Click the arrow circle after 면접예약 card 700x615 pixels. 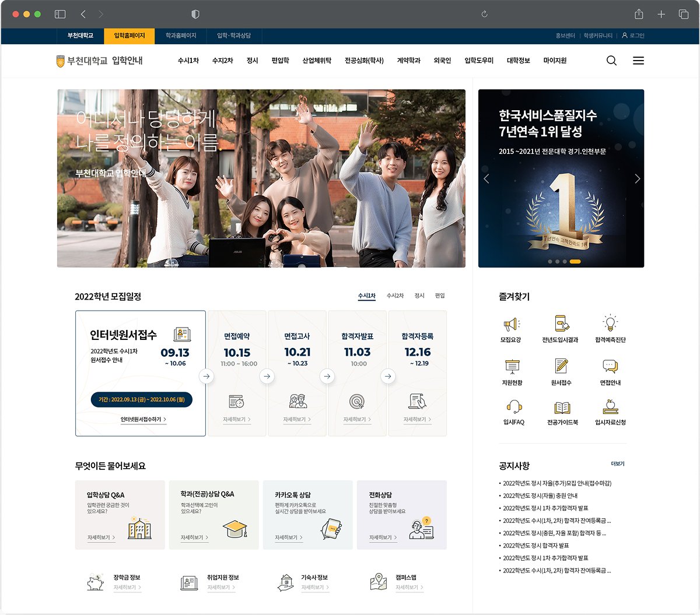(267, 377)
